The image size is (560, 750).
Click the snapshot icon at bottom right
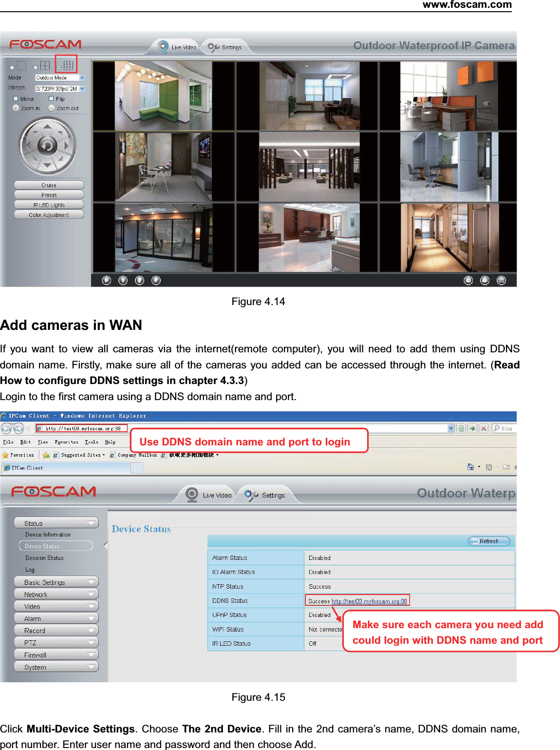point(467,280)
